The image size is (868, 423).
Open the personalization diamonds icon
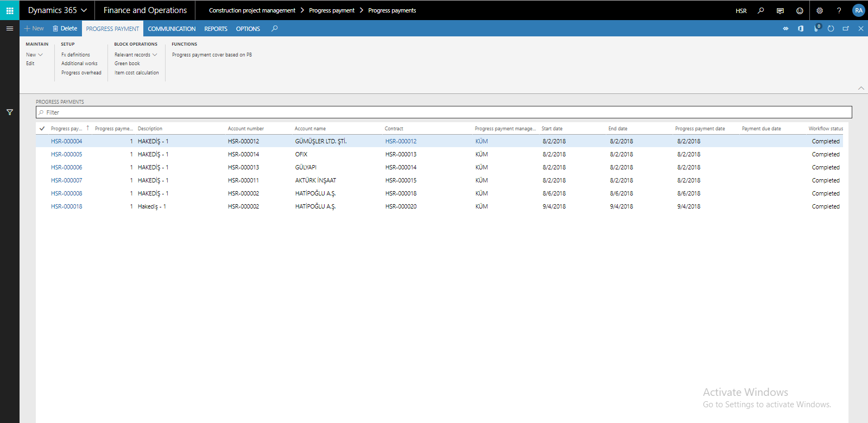click(785, 29)
